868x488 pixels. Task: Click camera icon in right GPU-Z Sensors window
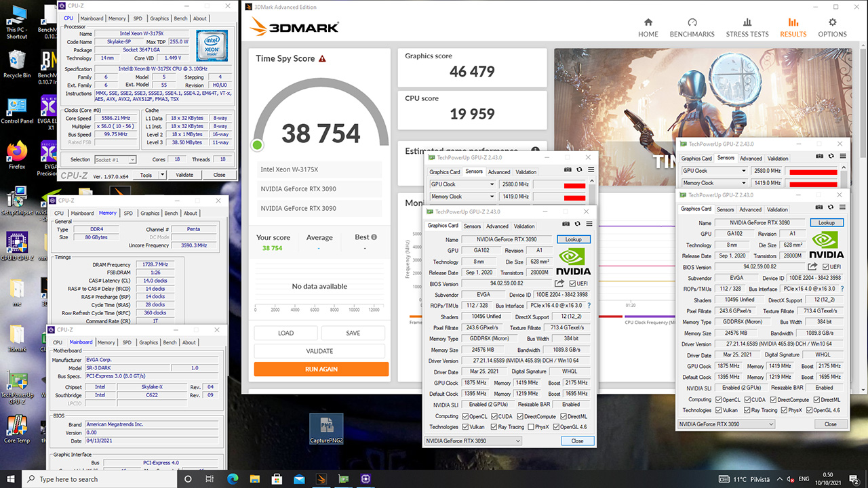click(820, 157)
